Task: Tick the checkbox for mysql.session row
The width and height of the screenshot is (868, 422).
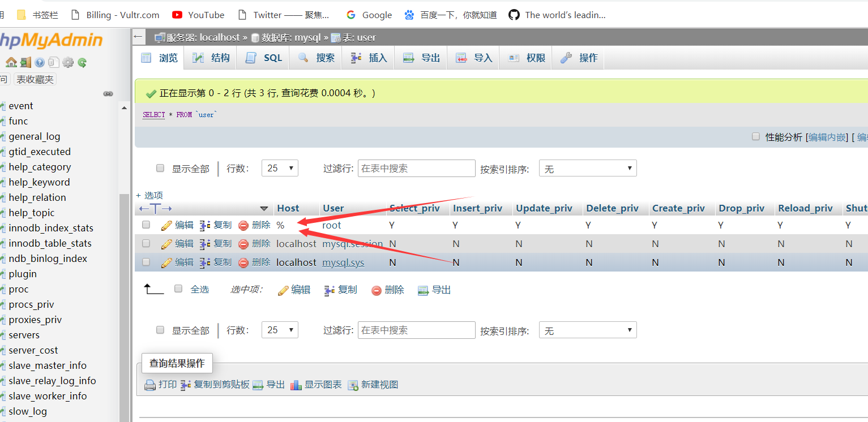Action: coord(146,243)
